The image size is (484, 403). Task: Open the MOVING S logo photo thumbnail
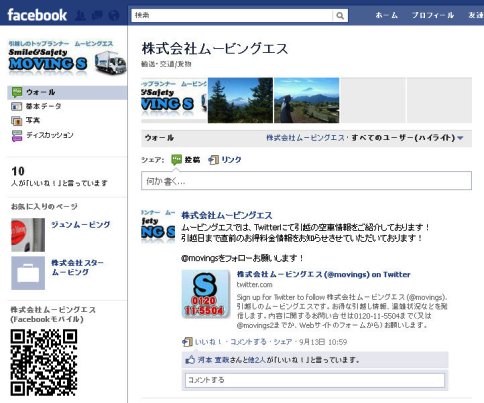(x=174, y=100)
